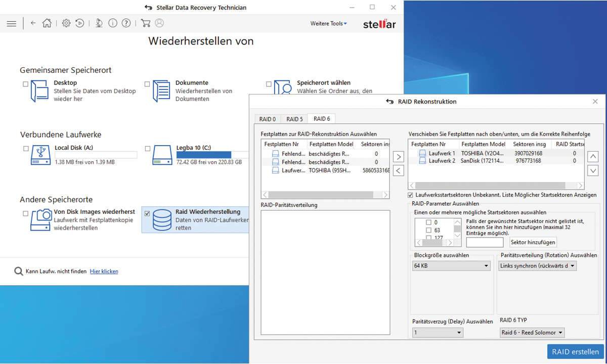Open the Paritätsverteilung Links synchron dropdown
607x364 pixels.
(538, 265)
